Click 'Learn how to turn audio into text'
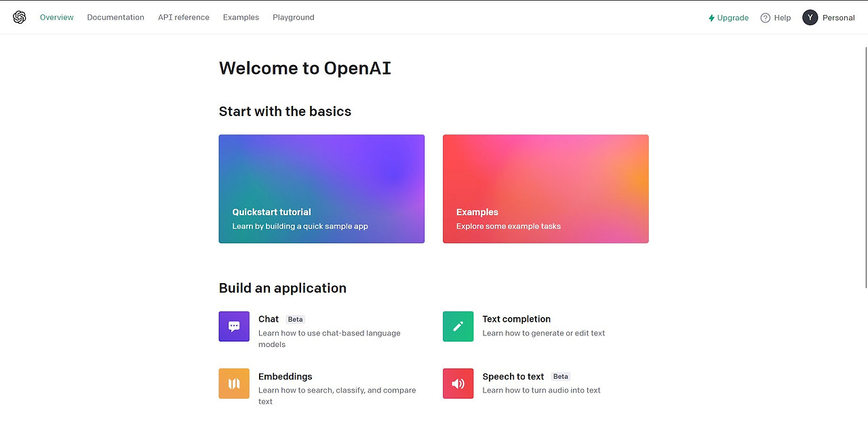The width and height of the screenshot is (868, 425). coord(542,390)
